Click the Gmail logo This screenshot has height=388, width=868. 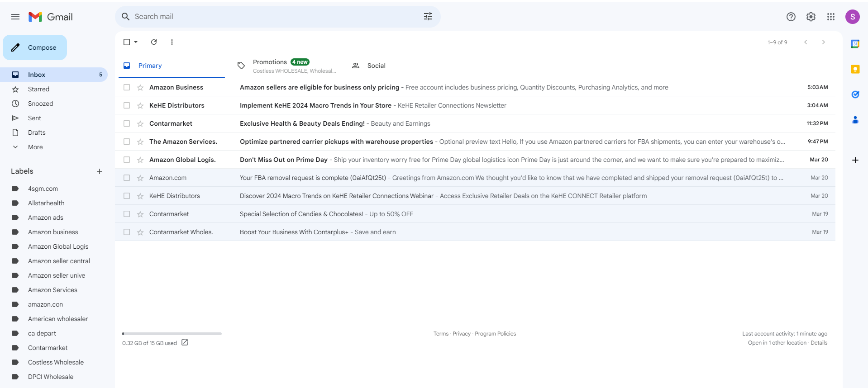tap(50, 17)
